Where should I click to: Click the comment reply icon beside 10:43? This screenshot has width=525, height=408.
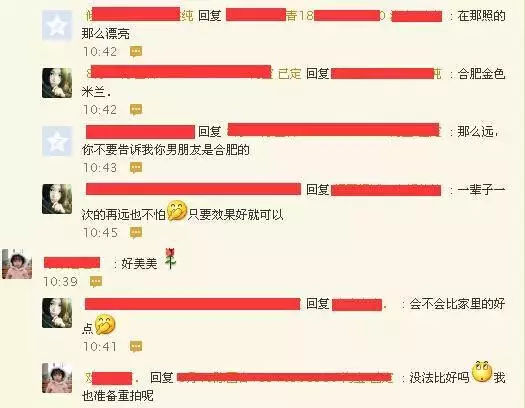point(136,168)
